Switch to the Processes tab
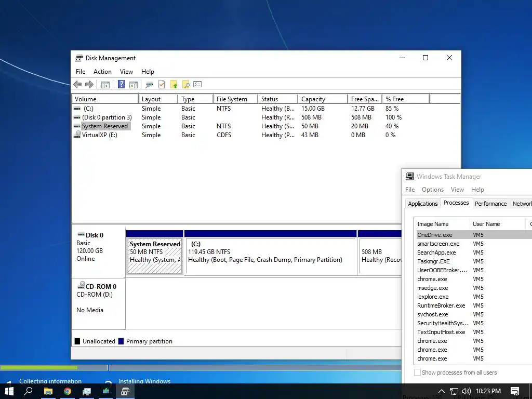The height and width of the screenshot is (399, 532). (456, 203)
